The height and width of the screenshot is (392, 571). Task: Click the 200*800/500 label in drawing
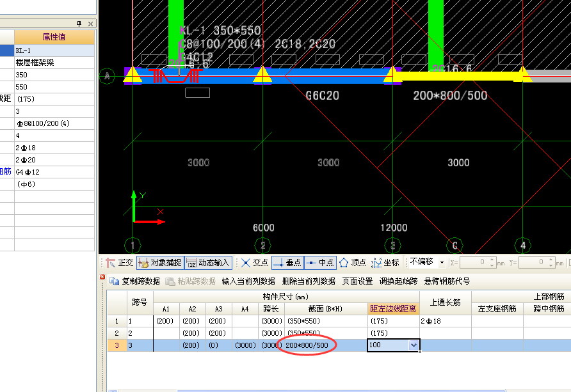pos(450,96)
